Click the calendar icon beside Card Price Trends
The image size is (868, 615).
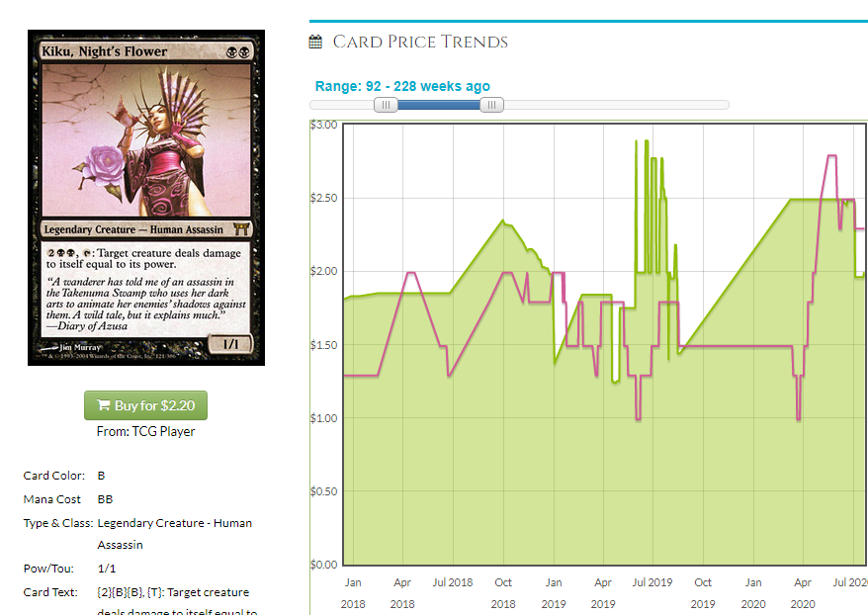(x=315, y=42)
